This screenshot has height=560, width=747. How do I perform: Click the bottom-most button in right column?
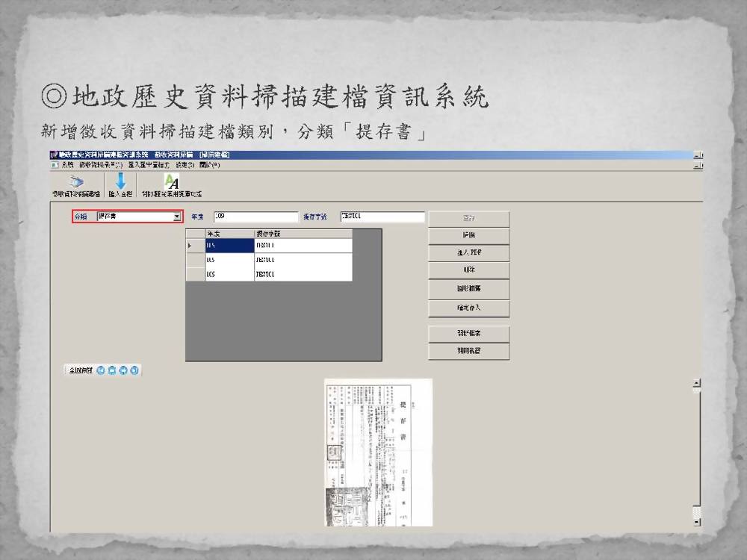(468, 351)
